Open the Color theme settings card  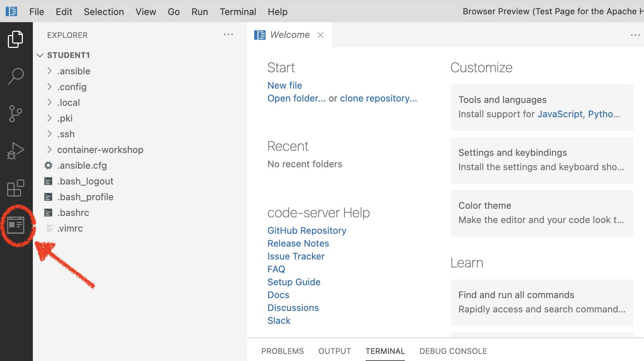[541, 213]
